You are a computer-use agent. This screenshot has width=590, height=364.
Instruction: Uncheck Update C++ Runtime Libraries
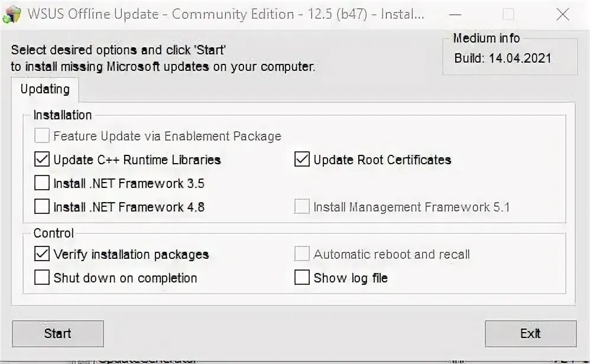tap(42, 160)
